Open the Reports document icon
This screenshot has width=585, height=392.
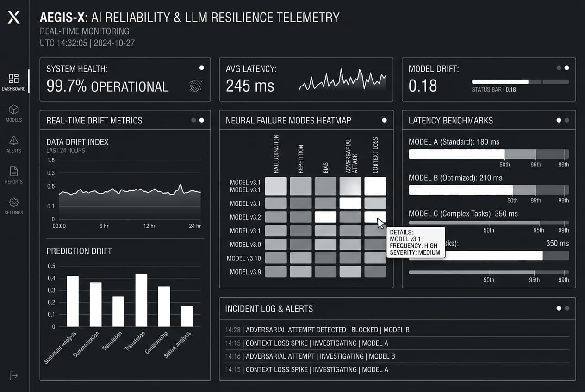[14, 171]
